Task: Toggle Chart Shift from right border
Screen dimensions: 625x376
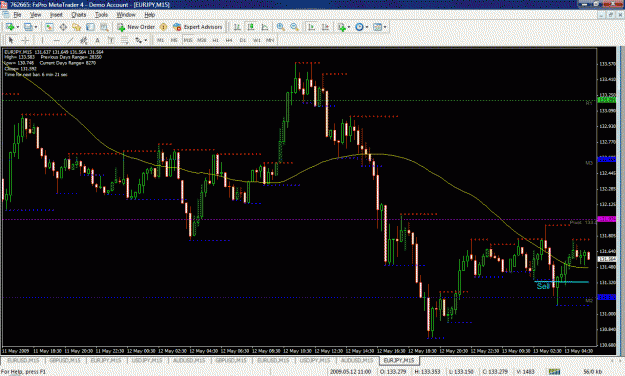Action: 326,27
